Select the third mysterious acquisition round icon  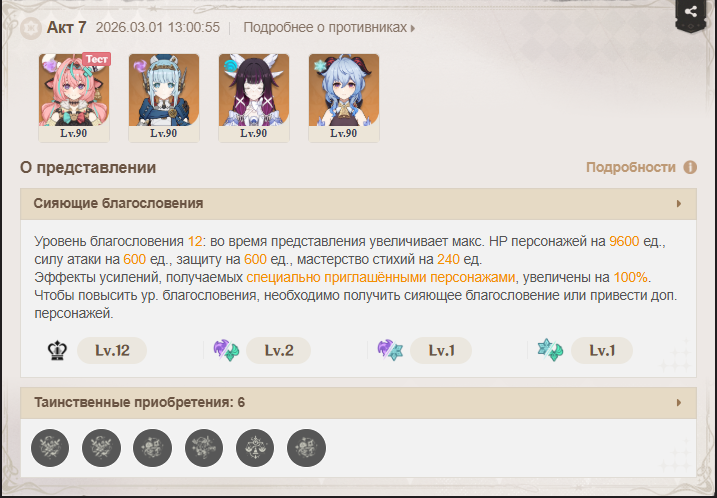point(152,448)
